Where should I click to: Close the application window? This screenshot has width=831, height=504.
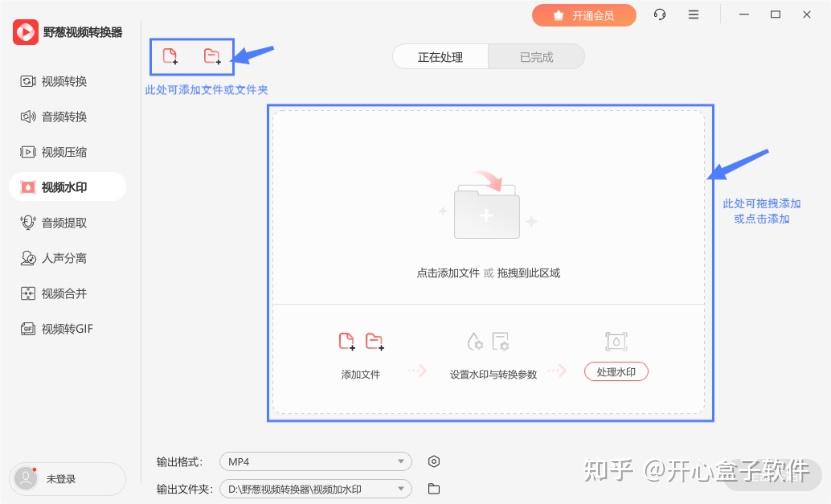pos(807,15)
